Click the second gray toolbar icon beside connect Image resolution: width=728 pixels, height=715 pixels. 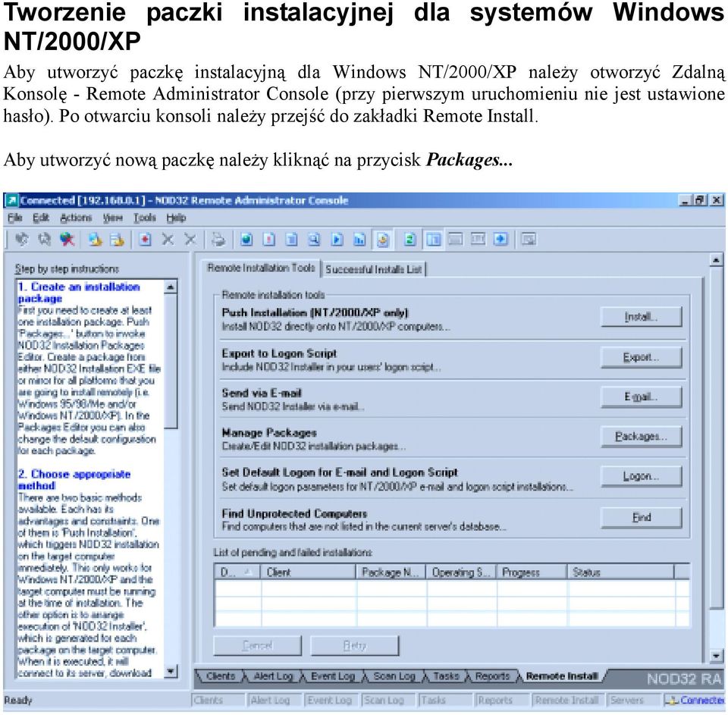point(44,240)
